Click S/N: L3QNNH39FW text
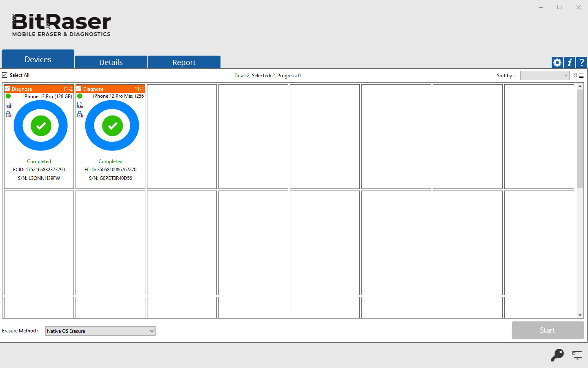Viewport: 588px width, 368px height. coord(39,178)
